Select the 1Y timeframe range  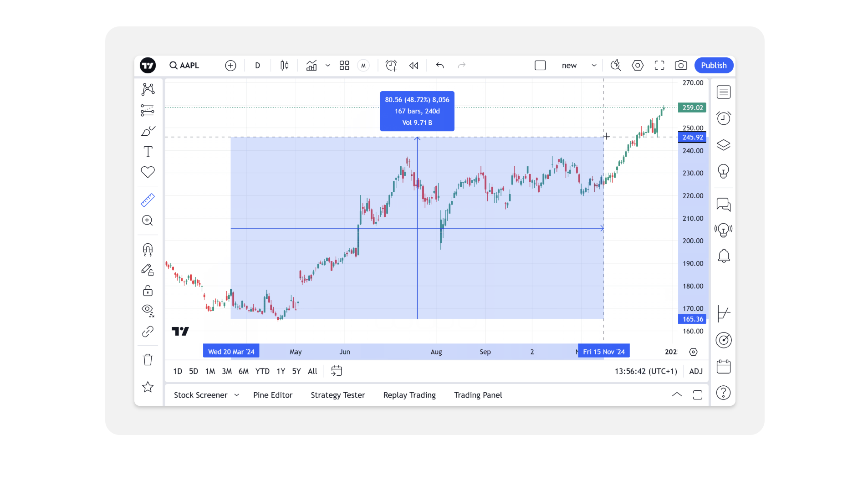click(x=281, y=371)
